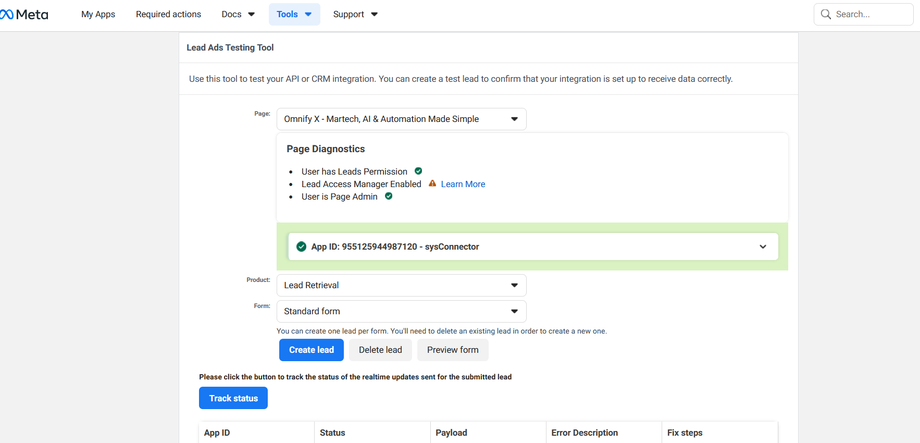Click the Lead Access Manager warning icon
The image size is (920, 443).
tap(432, 184)
